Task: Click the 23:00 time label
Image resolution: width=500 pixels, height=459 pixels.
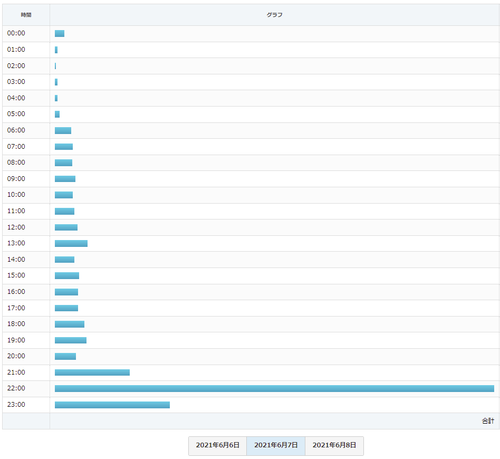Action: click(16, 405)
